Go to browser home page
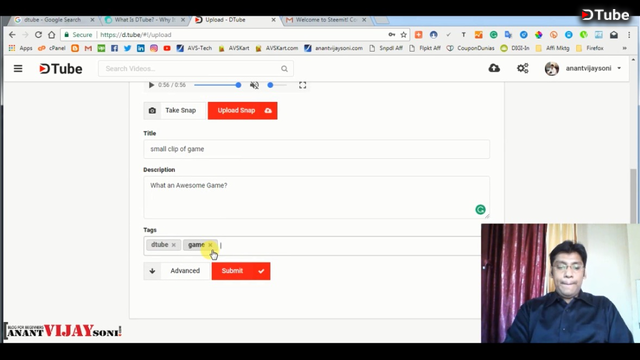The image size is (640, 360). 51,35
